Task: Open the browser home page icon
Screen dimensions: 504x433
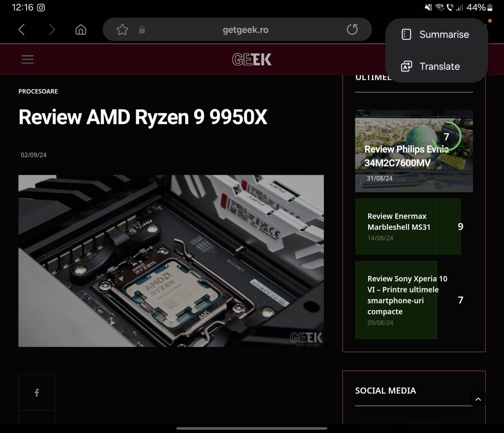Action: [81, 30]
